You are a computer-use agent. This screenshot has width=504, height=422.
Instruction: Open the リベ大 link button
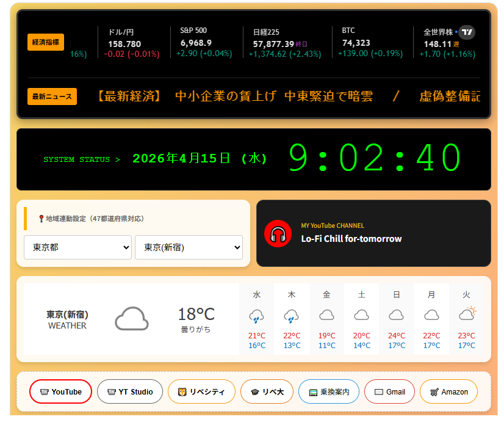click(x=267, y=391)
